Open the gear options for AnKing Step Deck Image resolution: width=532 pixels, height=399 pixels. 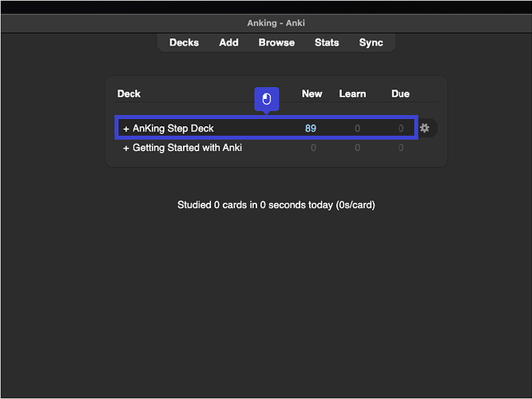tap(424, 128)
